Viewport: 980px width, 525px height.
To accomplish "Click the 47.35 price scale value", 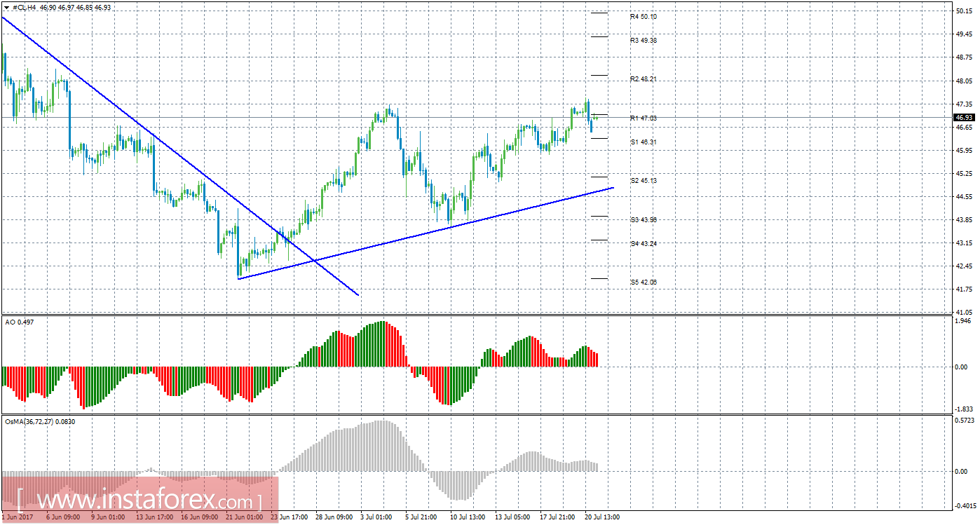I will pos(965,104).
